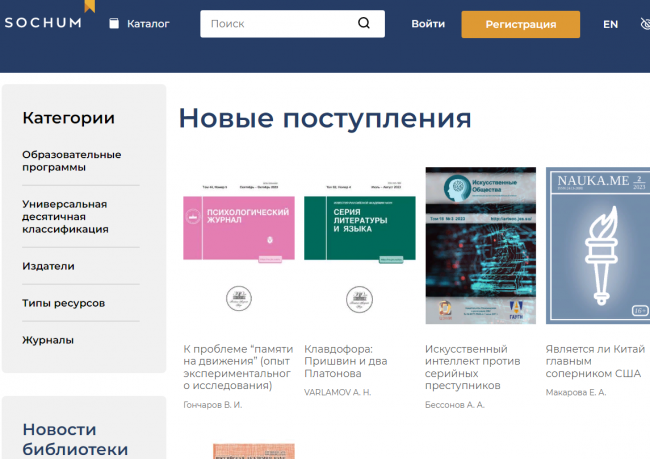Open the Каталог menu
The image size is (650, 459).
148,24
